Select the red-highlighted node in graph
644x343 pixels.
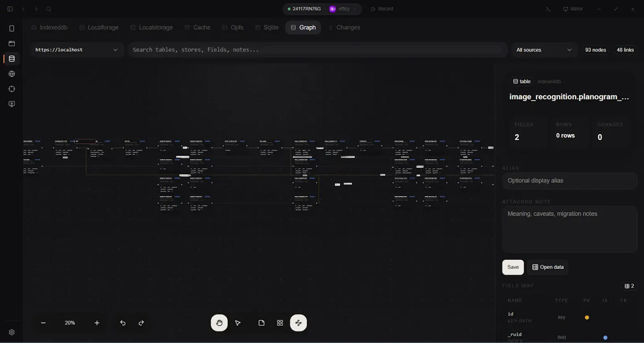(x=85, y=141)
